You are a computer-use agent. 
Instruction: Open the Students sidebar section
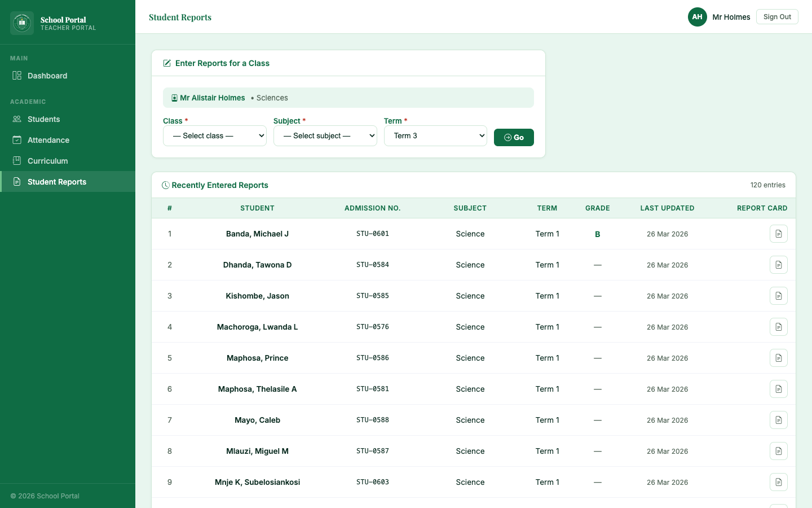pyautogui.click(x=43, y=119)
